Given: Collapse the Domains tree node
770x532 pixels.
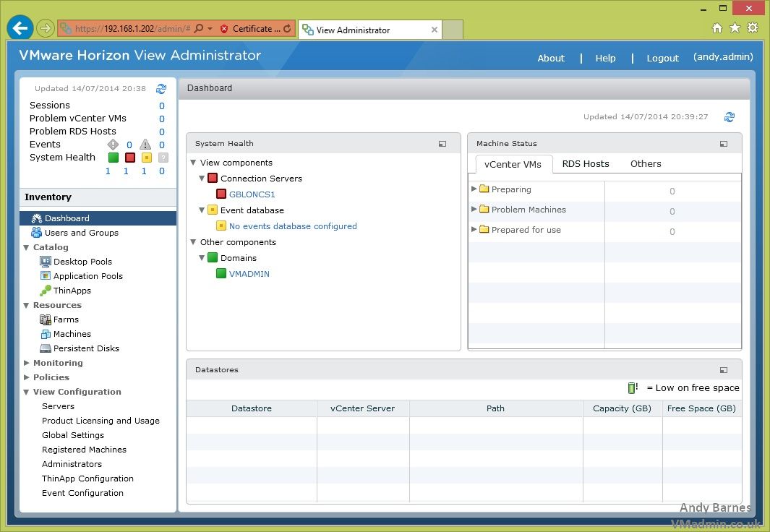Looking at the screenshot, I should coord(202,257).
